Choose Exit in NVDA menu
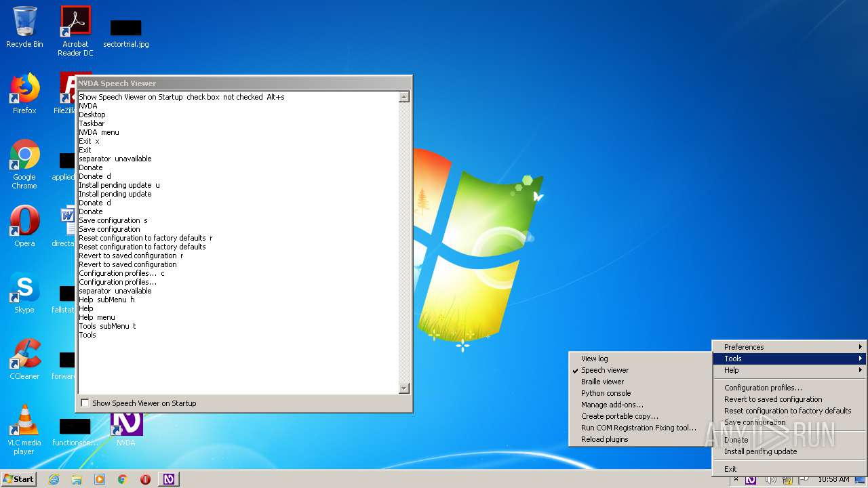Viewport: 868px width, 488px height. (x=789, y=469)
